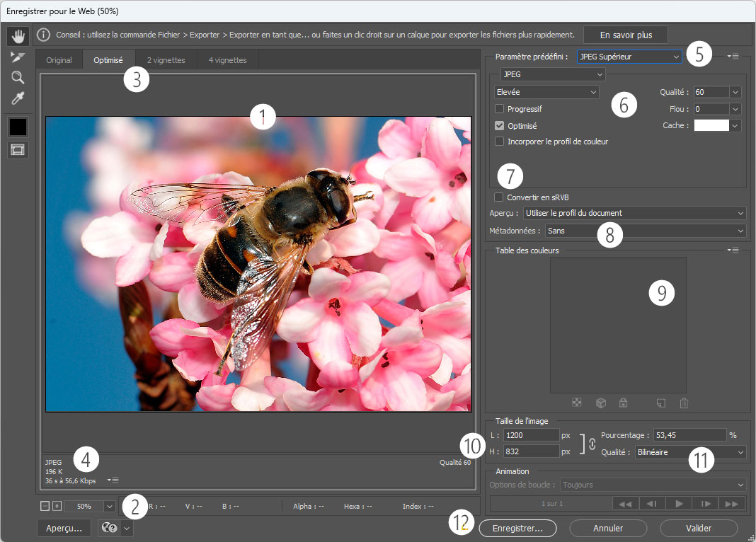
Task: Click the Annuler button
Action: pyautogui.click(x=608, y=528)
